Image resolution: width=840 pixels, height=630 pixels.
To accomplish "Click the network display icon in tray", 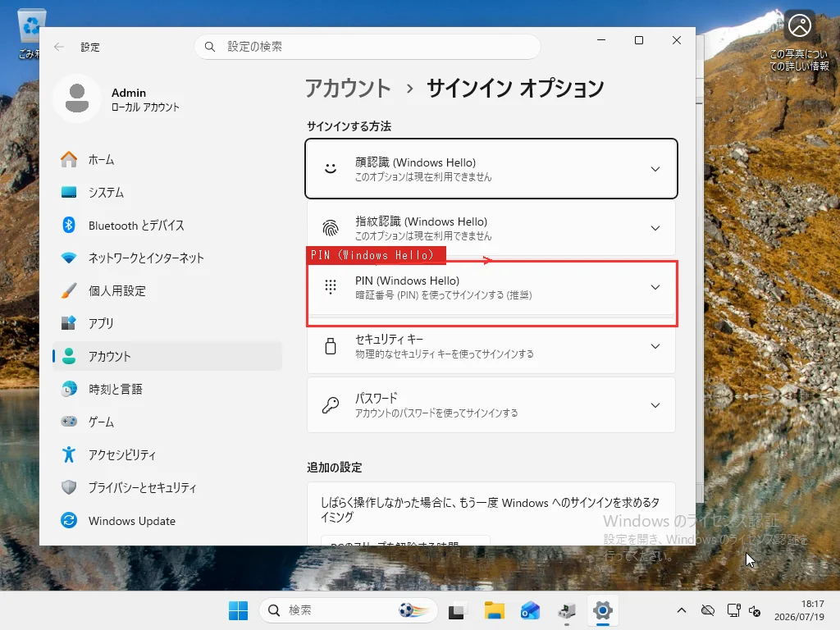I will [733, 610].
